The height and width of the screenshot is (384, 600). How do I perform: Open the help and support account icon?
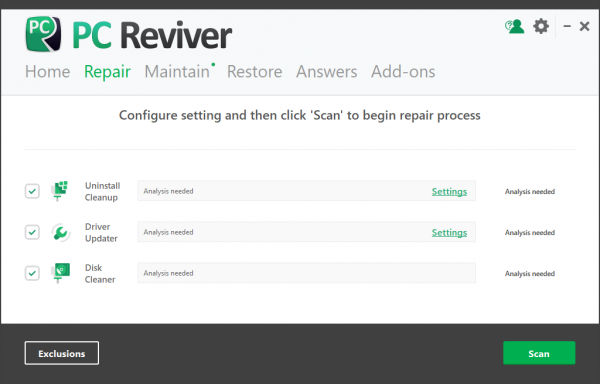[514, 26]
